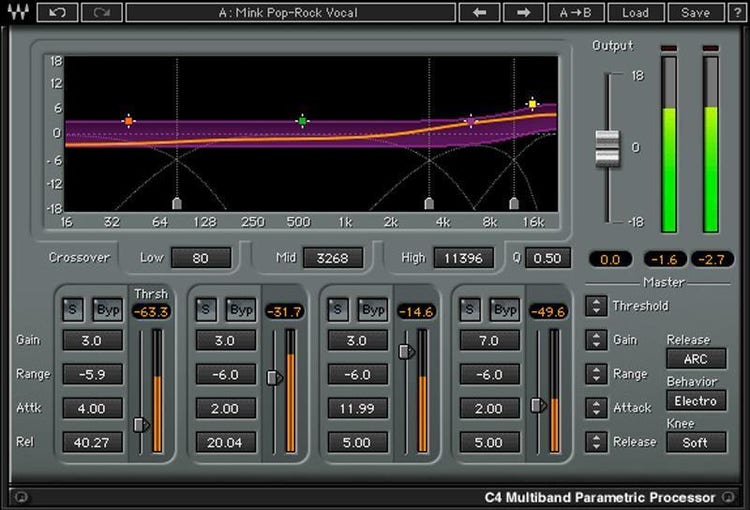Go to next preset with right arrow
Screen dimensions: 750x510
(x=523, y=13)
